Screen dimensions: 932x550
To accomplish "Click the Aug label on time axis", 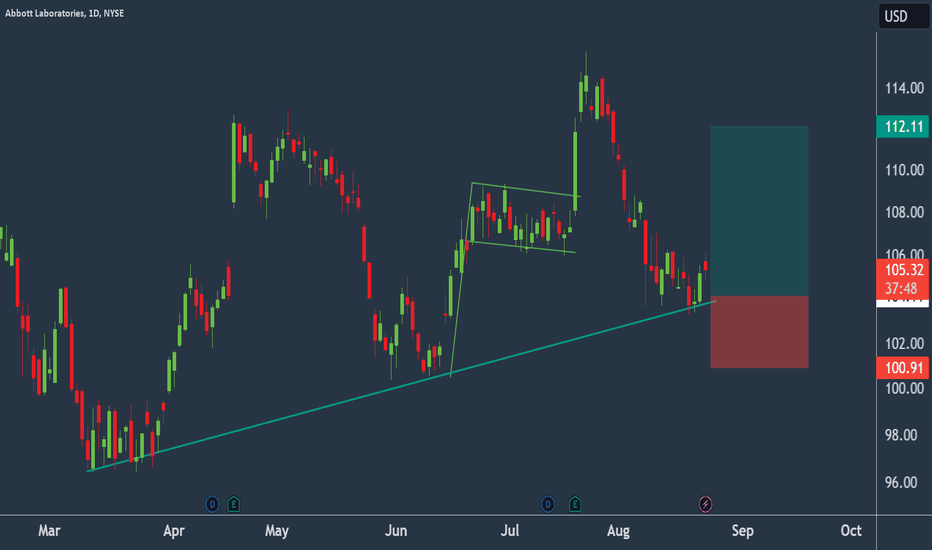I will [618, 530].
